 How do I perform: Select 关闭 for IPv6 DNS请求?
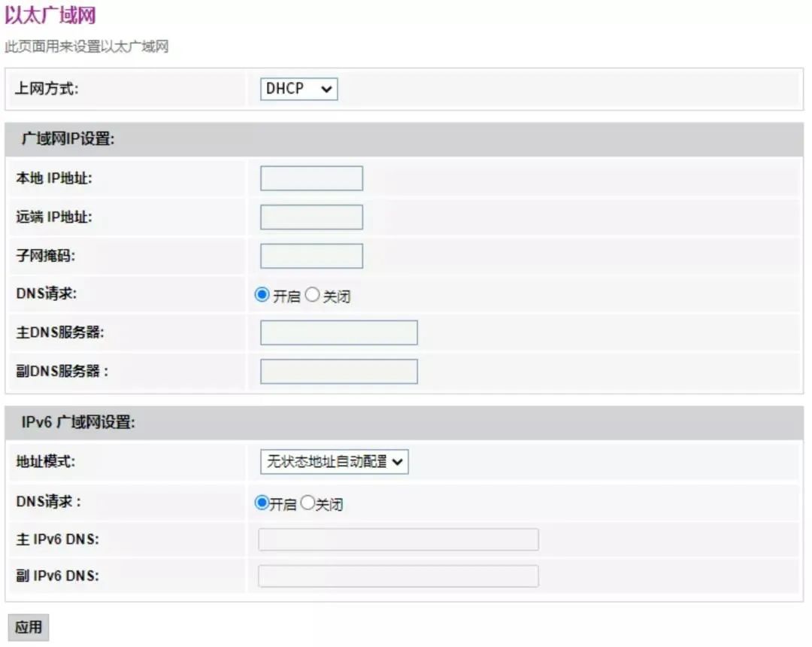click(x=308, y=503)
